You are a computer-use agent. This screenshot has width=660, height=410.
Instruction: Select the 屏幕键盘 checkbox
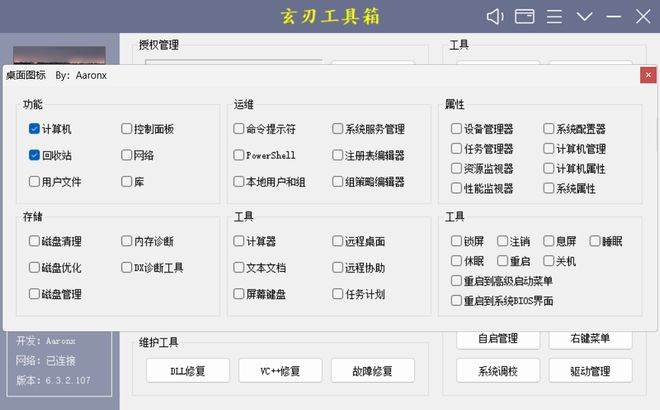coord(239,294)
